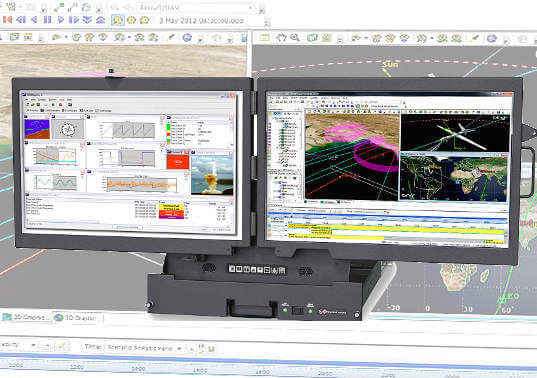Pause the scenario animation

click(x=48, y=20)
